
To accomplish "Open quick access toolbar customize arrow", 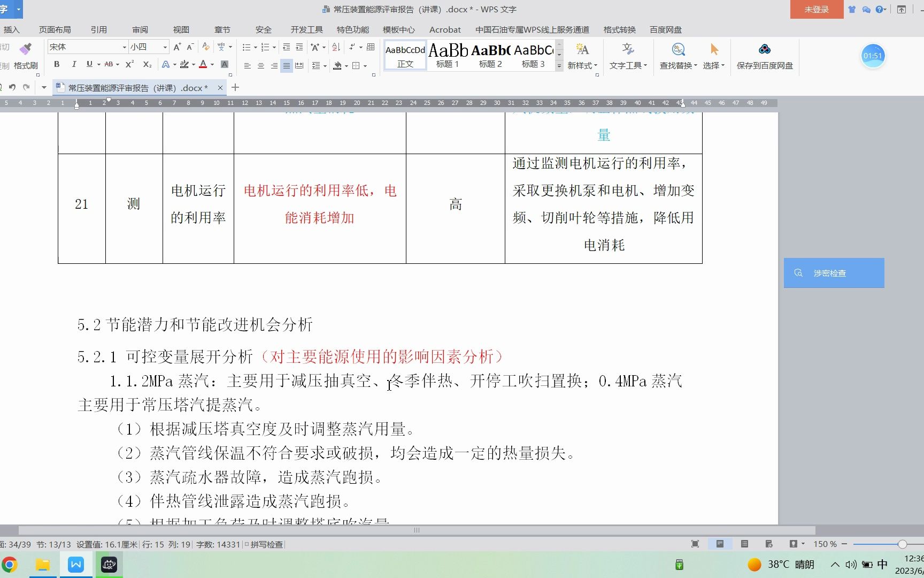I will coord(44,87).
